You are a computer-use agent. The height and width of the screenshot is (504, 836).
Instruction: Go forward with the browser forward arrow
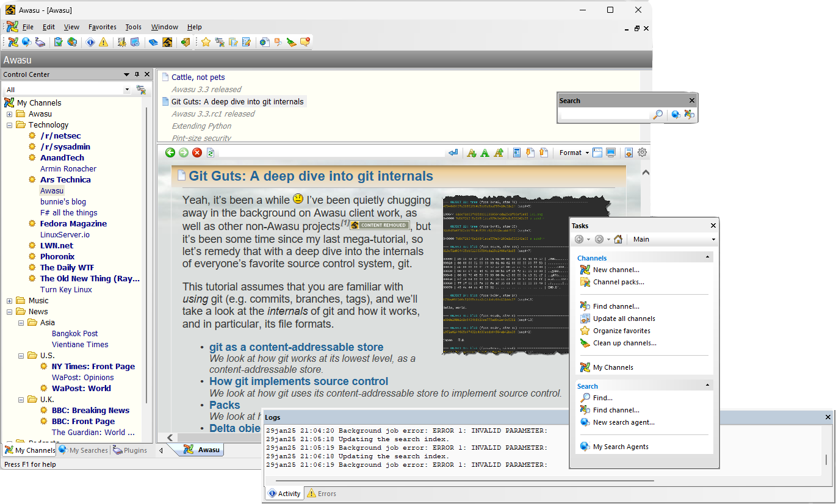pos(184,153)
